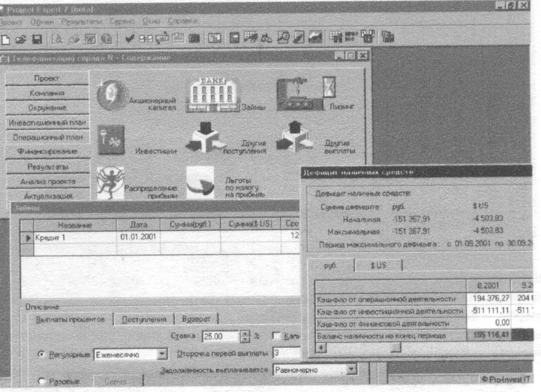The height and width of the screenshot is (392, 541).
Task: Select the руб. tab in deficit window
Action: [x=330, y=265]
